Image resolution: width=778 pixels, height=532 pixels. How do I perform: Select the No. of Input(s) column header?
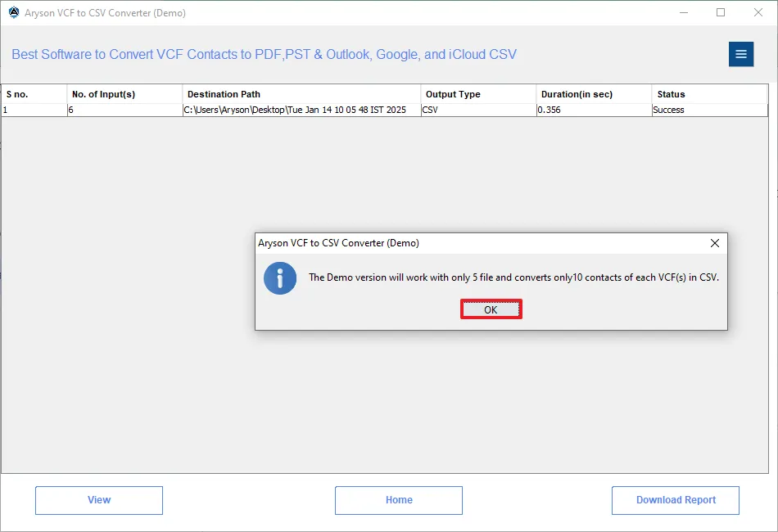click(125, 94)
